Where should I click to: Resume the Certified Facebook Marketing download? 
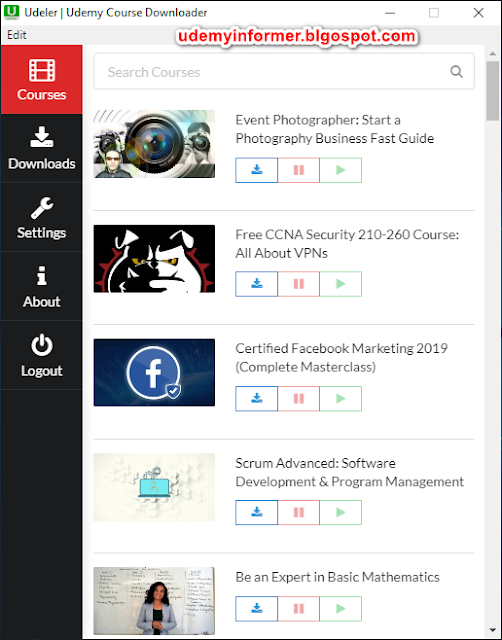(340, 398)
